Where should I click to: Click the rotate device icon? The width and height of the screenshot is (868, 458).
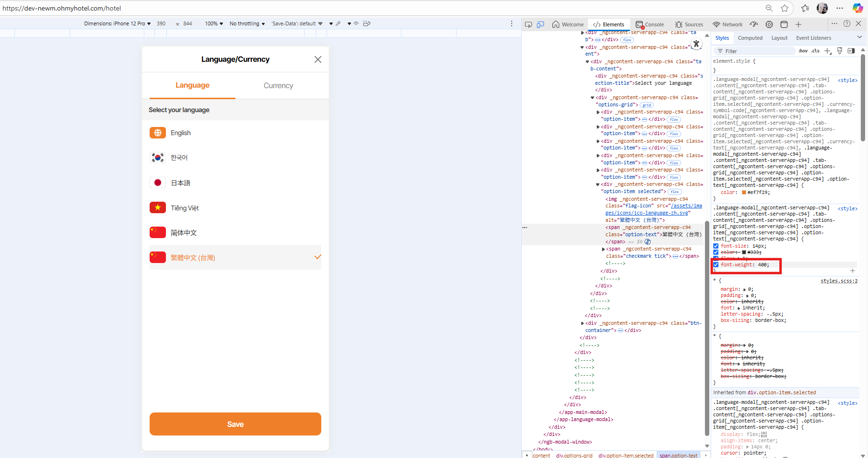pos(367,23)
